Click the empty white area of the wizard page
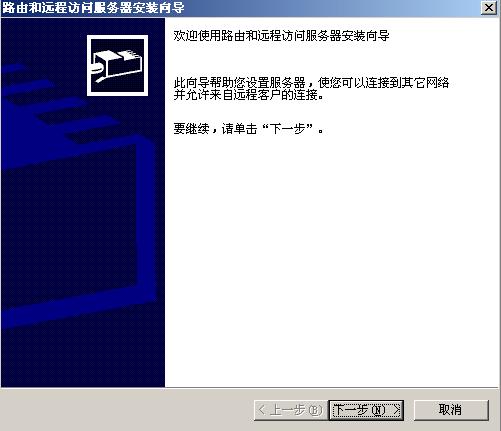Image resolution: width=501 pixels, height=431 pixels. pyautogui.click(x=330, y=260)
